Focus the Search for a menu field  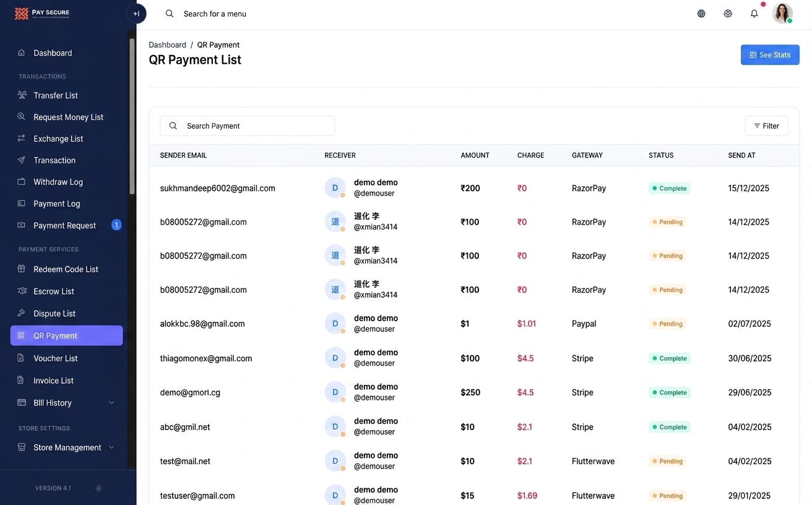215,14
